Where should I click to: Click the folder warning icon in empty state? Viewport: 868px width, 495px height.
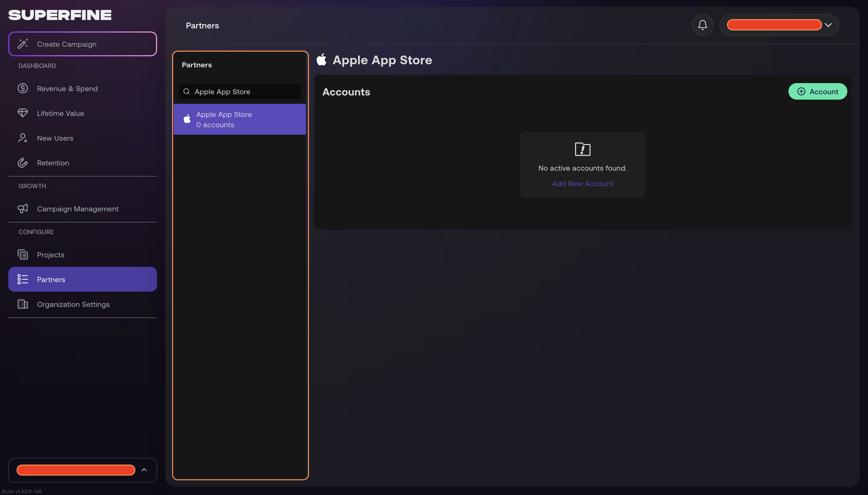point(583,149)
